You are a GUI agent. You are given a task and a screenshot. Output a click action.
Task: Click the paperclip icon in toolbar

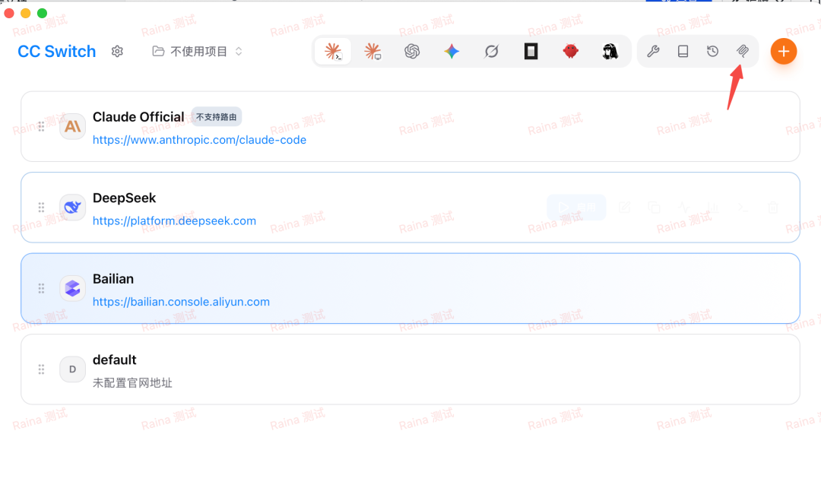tap(743, 51)
